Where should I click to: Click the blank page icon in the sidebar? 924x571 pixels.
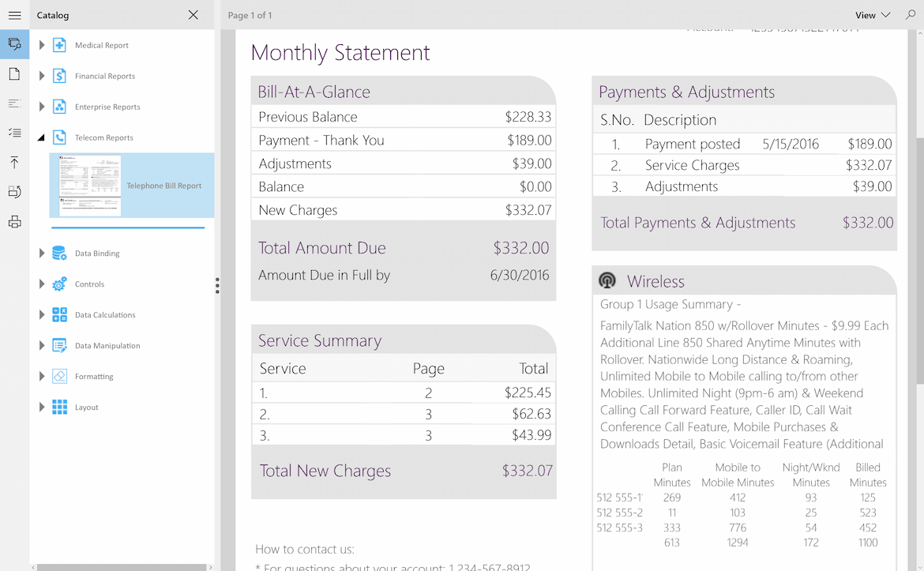coord(15,73)
